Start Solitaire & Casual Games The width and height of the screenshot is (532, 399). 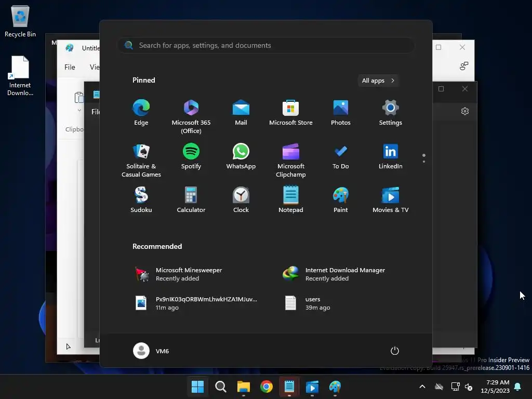(x=141, y=161)
